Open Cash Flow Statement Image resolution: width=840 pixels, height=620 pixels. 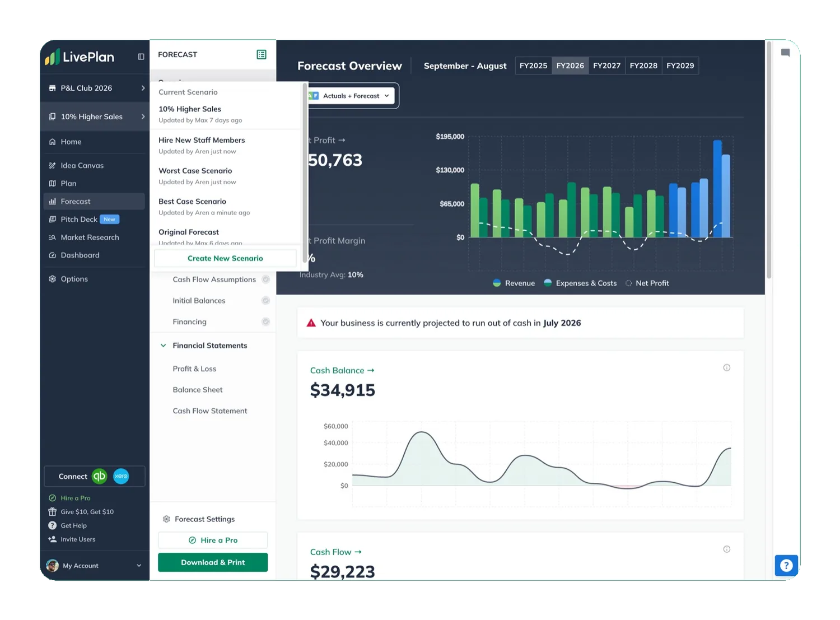click(x=210, y=411)
